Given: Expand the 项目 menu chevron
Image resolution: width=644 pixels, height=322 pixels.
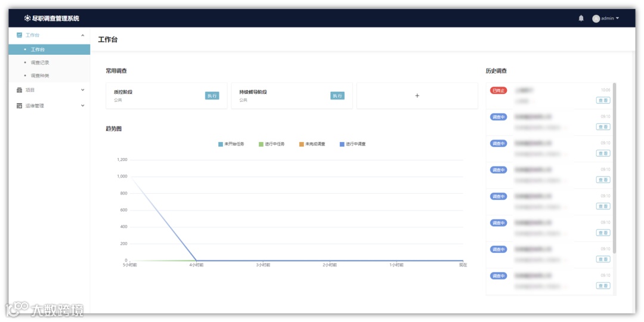Looking at the screenshot, I should [82, 90].
